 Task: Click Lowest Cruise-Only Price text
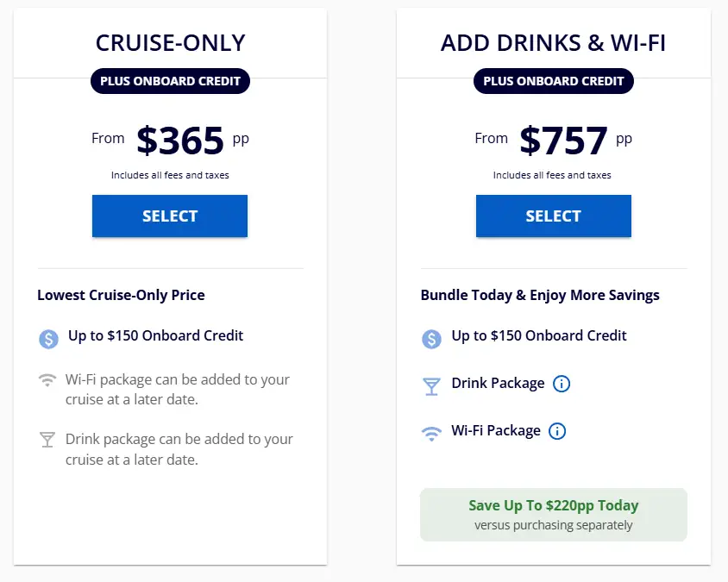(121, 295)
